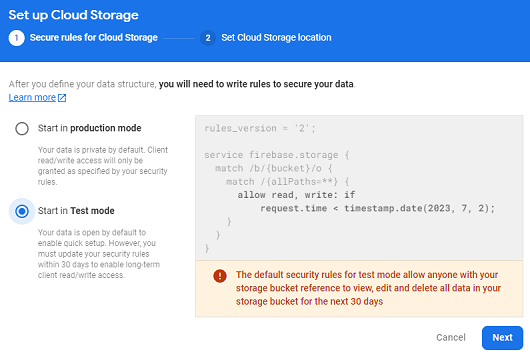This screenshot has height=360, width=530.
Task: Click the test mode security warning message
Action: coord(368,288)
